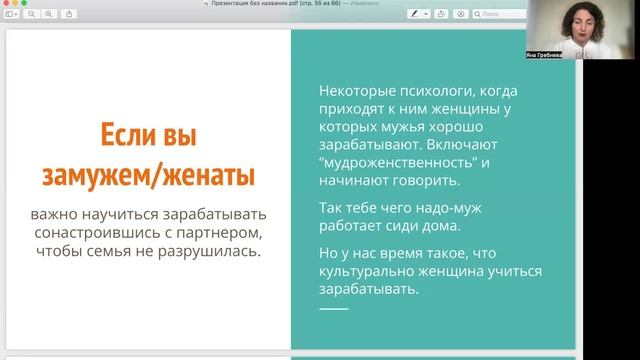Screen dimensions: 640x360
Task: Click the zoom out magnifier icon
Action: [x=31, y=14]
